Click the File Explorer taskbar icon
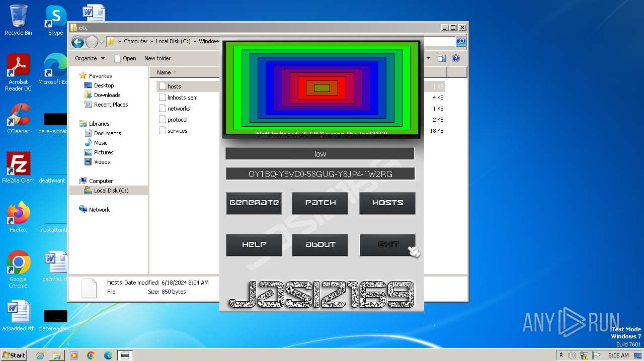The image size is (644, 362). click(x=57, y=355)
